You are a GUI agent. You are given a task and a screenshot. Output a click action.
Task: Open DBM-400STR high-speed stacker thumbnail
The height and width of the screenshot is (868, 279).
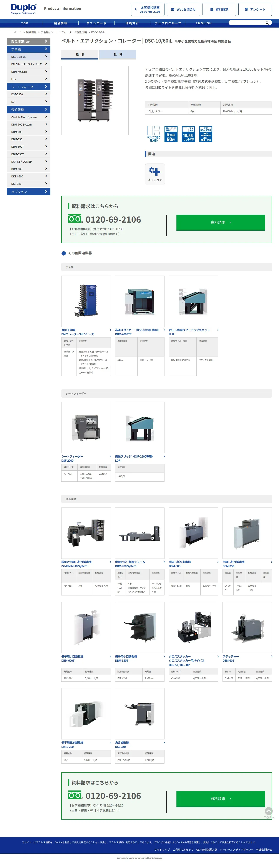(x=139, y=301)
